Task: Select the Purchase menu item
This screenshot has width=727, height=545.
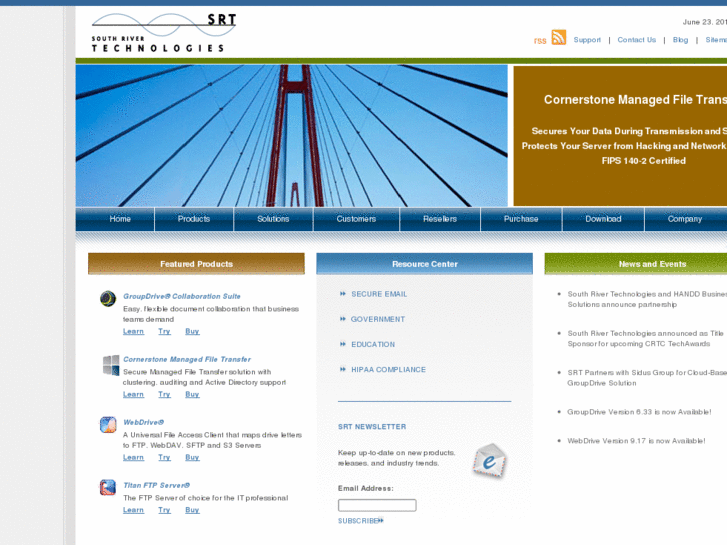Action: 521,219
